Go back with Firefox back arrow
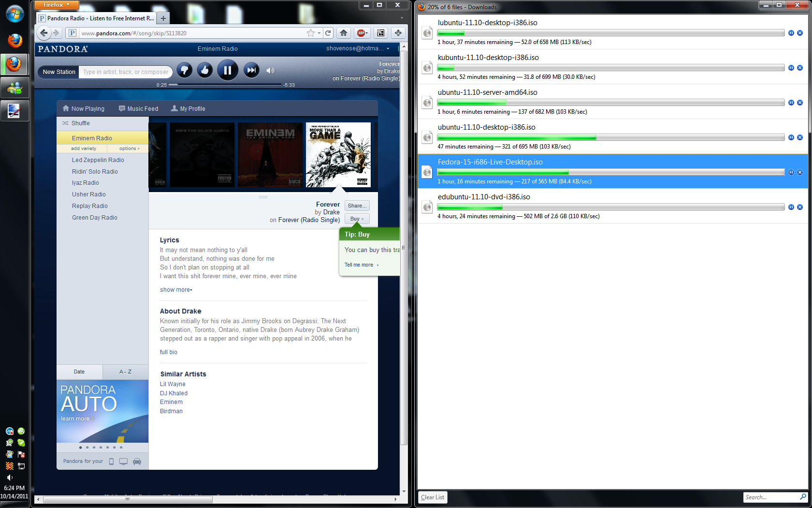Viewport: 812px width, 508px height. point(44,33)
